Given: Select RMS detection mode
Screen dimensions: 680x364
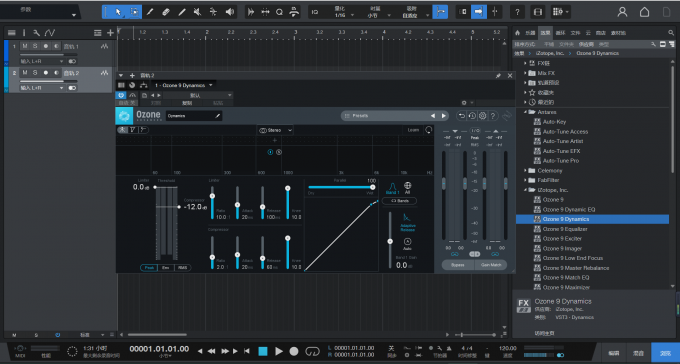Looking at the screenshot, I should tap(183, 268).
